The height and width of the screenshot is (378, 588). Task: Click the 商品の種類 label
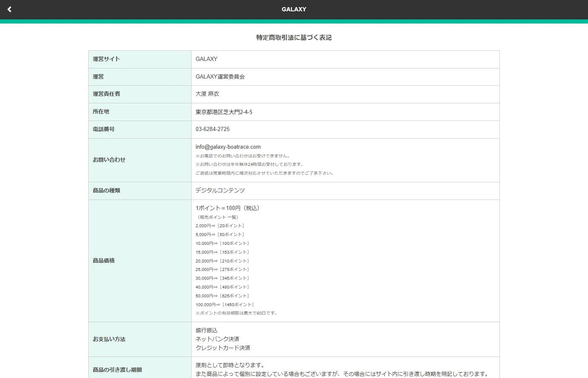pyautogui.click(x=106, y=191)
